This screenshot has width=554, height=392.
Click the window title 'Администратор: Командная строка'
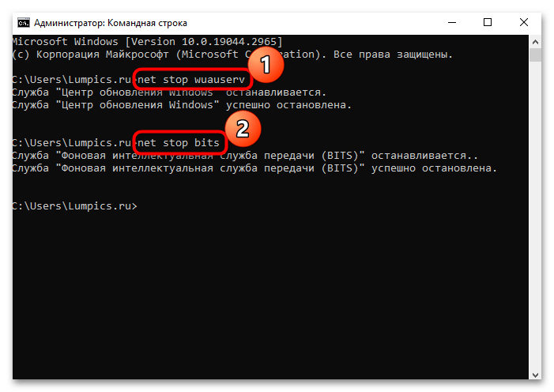click(111, 23)
